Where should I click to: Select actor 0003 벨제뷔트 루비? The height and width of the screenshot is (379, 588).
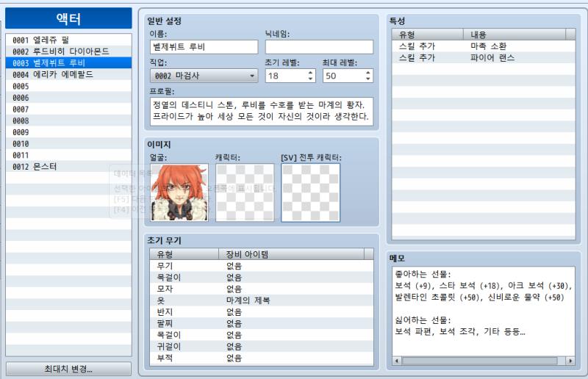(68, 63)
